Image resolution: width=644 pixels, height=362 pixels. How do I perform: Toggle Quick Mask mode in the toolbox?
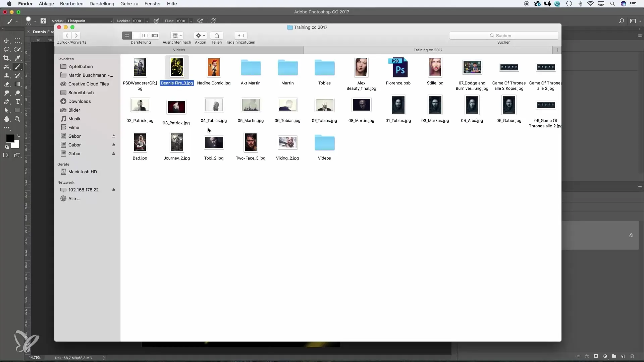6,155
